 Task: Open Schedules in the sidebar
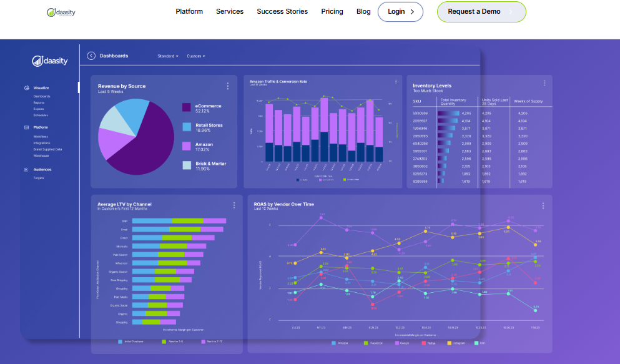tap(41, 115)
